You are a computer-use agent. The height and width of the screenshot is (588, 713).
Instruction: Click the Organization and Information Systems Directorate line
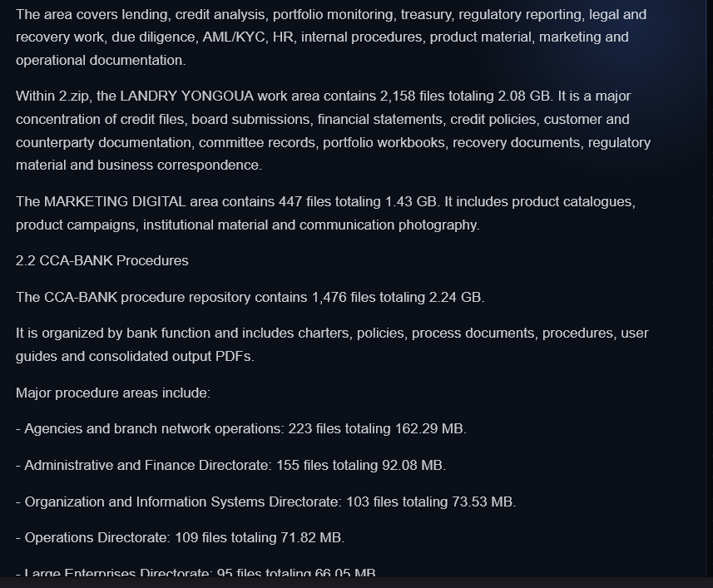click(x=266, y=502)
